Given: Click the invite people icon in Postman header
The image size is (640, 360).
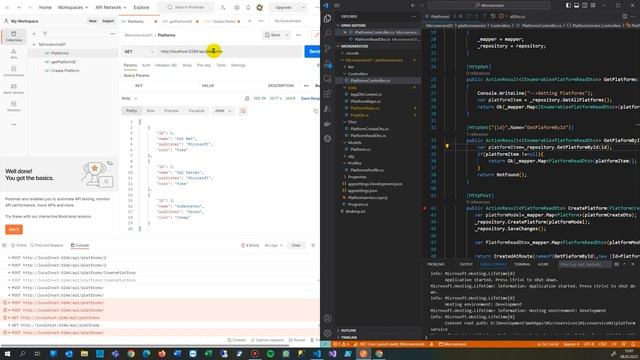Looking at the screenshot, I should click(223, 7).
